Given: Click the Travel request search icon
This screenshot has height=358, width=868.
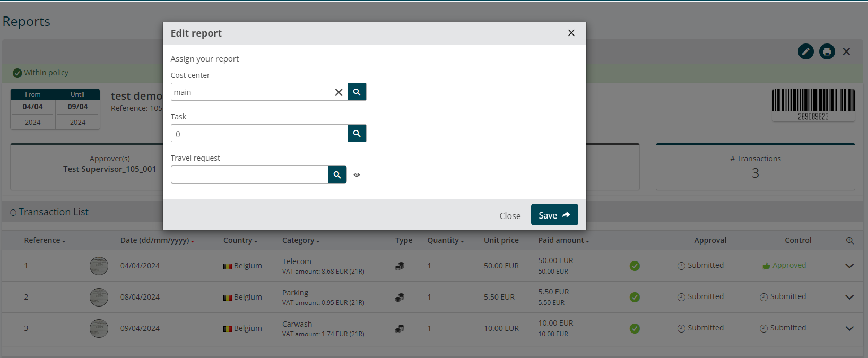Looking at the screenshot, I should tap(337, 174).
